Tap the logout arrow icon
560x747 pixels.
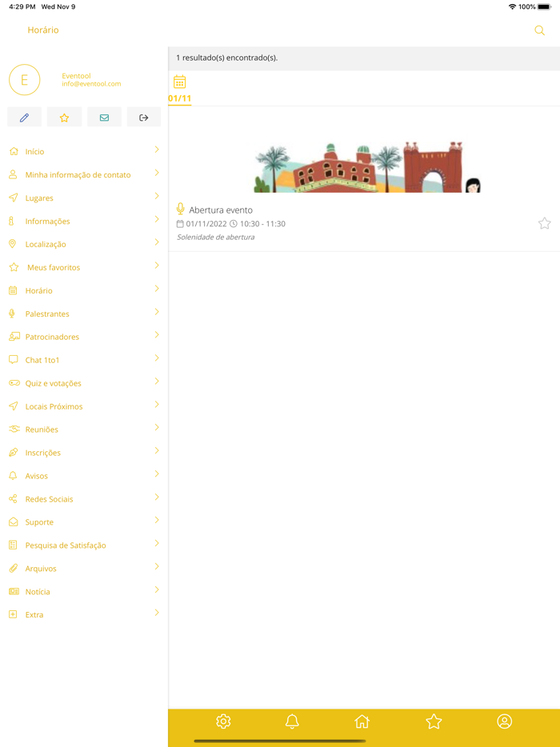pyautogui.click(x=144, y=118)
